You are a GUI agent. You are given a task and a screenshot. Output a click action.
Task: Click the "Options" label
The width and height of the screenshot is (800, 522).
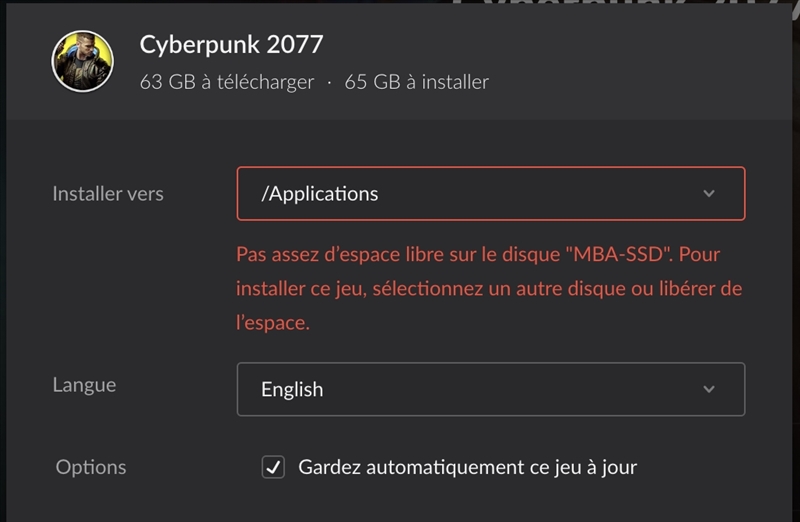[91, 467]
